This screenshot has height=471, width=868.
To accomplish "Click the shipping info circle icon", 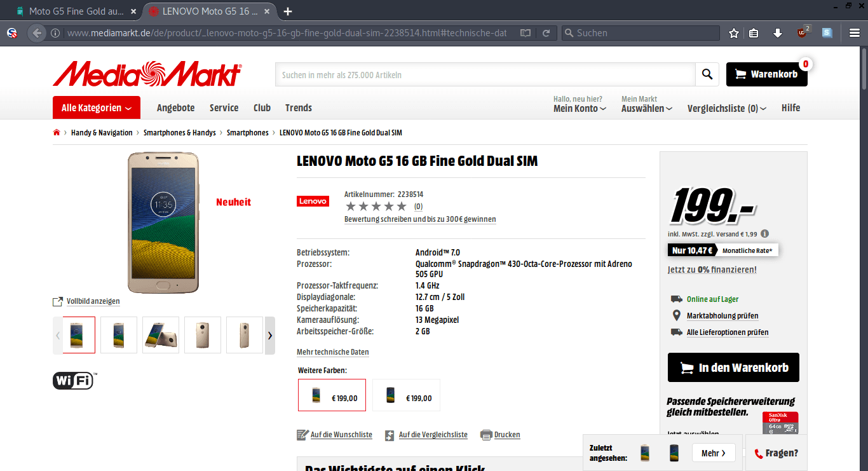I will click(764, 233).
